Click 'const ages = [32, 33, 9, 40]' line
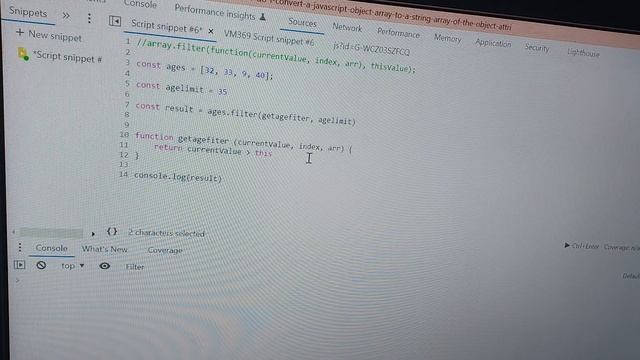The height and width of the screenshot is (360, 640). coord(204,70)
